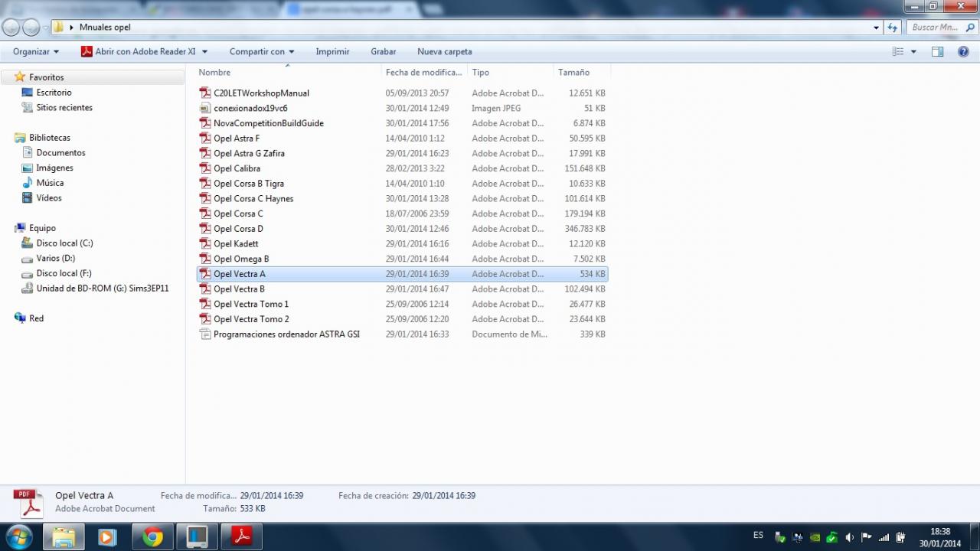The image size is (980, 551).
Task: Open the BD-ROM (G:) drive icon
Action: click(x=27, y=289)
